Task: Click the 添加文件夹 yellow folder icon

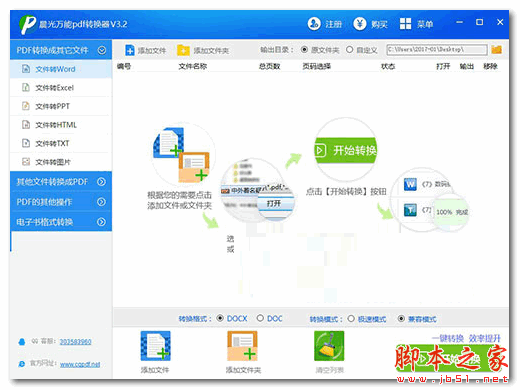Action: pos(183,50)
